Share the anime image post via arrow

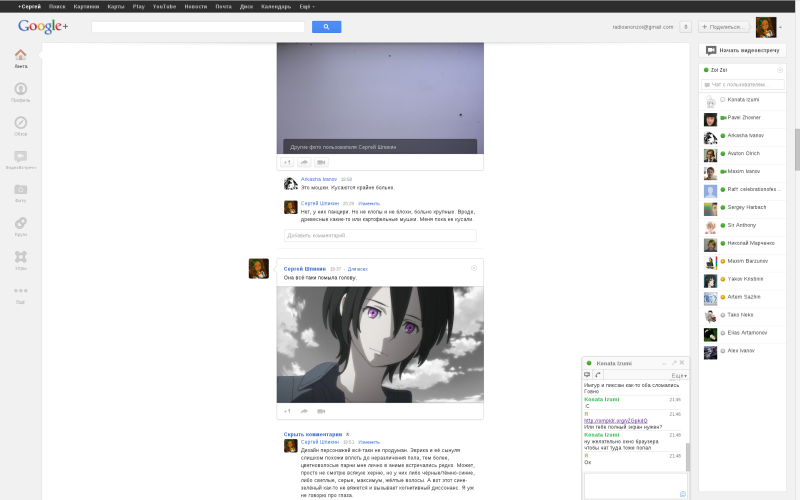304,411
